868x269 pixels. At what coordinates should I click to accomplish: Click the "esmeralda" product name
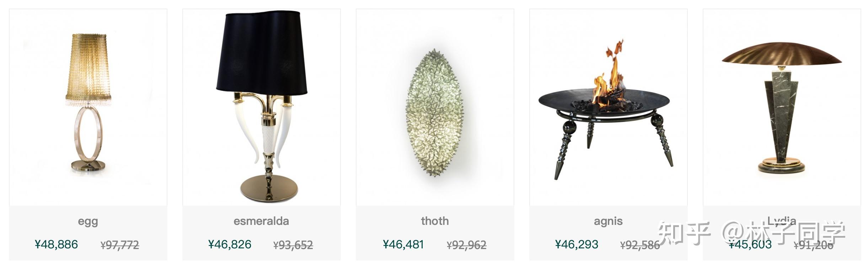261,221
